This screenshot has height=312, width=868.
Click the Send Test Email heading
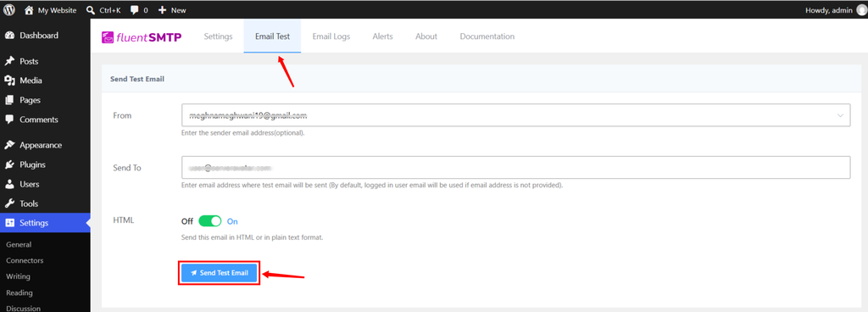pyautogui.click(x=137, y=79)
